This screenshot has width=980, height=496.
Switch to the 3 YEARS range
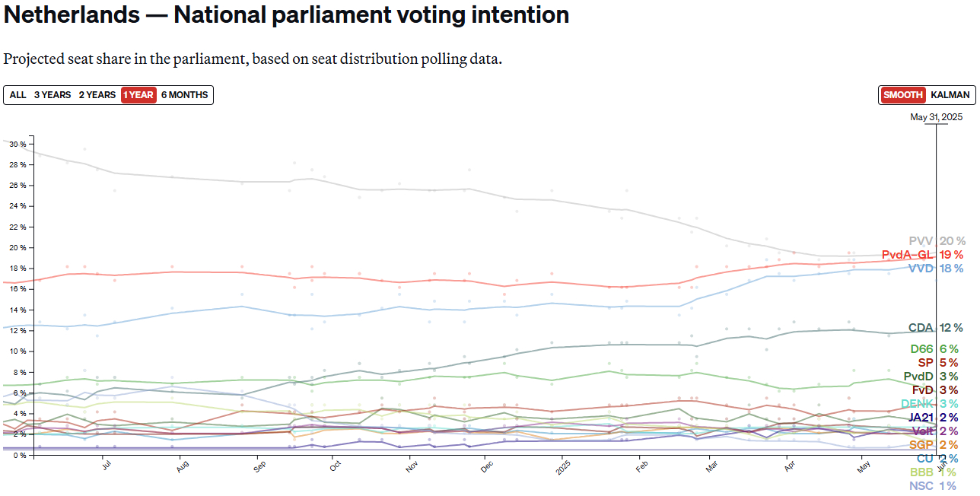pyautogui.click(x=52, y=95)
